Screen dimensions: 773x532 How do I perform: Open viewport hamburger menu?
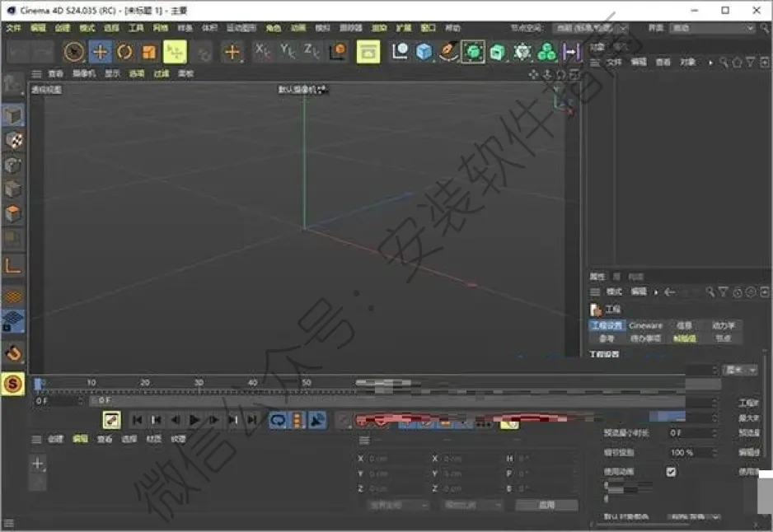(x=36, y=74)
